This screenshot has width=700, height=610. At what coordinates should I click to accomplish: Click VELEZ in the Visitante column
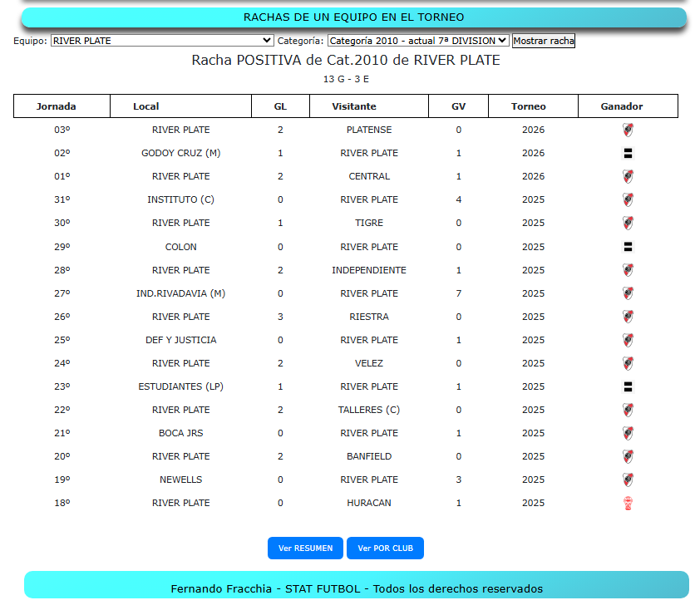pos(369,363)
